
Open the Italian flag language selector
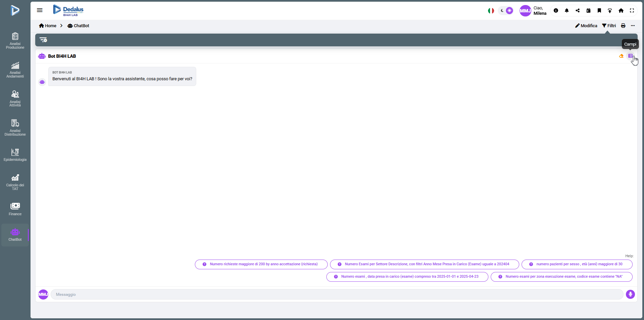pyautogui.click(x=491, y=11)
